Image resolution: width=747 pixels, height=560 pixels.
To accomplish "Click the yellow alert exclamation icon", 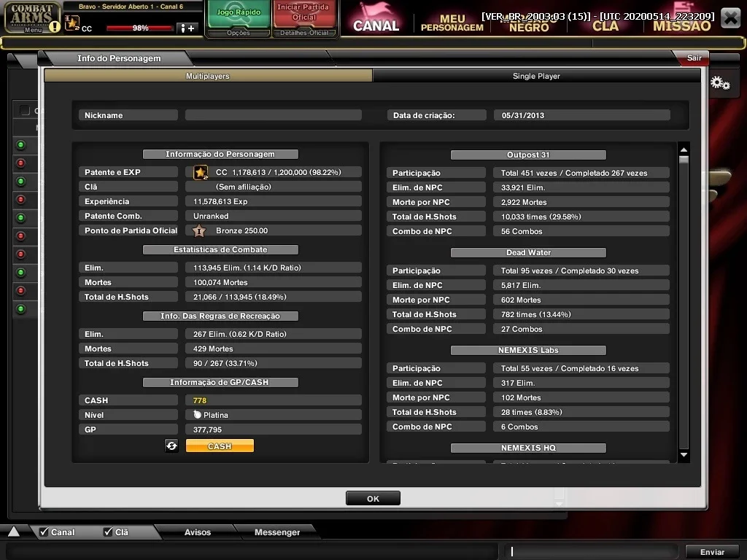I will pos(55,27).
